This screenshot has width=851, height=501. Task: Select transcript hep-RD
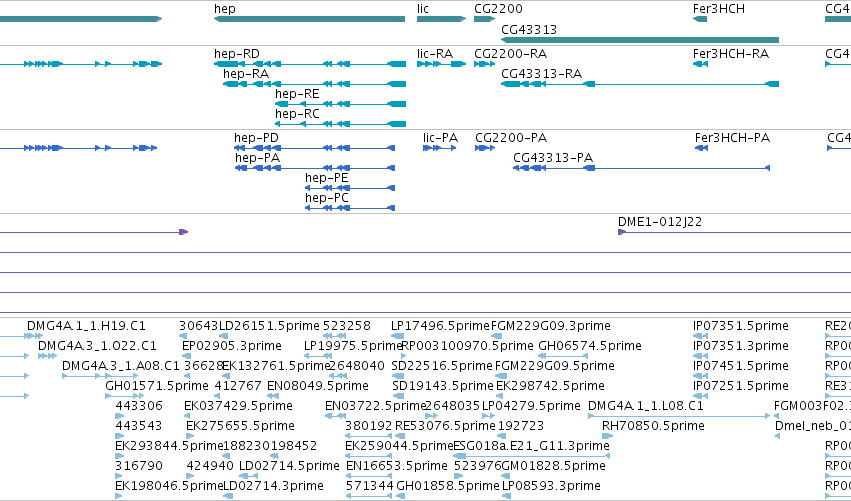[x=310, y=64]
